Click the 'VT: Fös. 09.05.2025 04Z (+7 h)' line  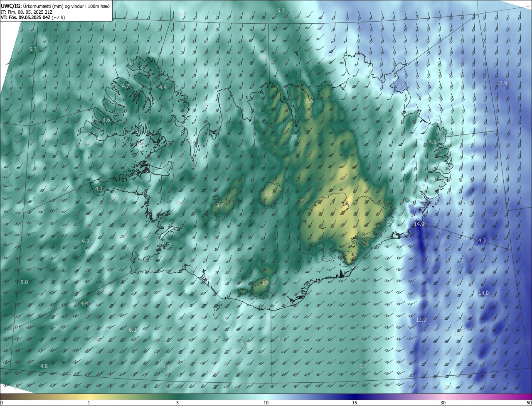point(32,17)
